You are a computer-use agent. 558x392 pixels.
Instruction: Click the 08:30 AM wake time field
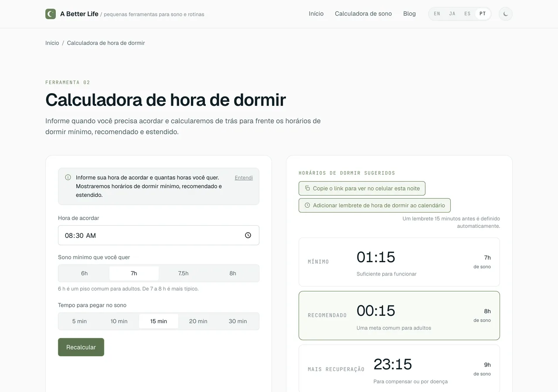pyautogui.click(x=159, y=235)
